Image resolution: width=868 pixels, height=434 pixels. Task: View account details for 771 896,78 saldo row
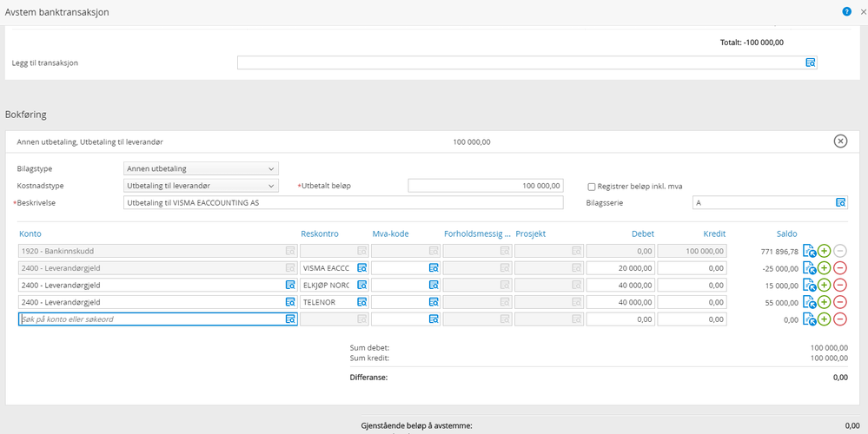point(809,252)
